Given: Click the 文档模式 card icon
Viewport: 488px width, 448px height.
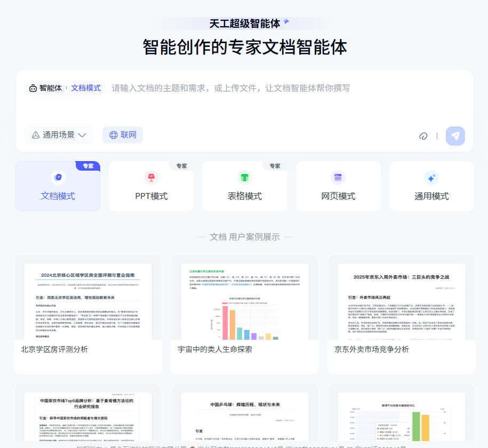Looking at the screenshot, I should tap(58, 178).
